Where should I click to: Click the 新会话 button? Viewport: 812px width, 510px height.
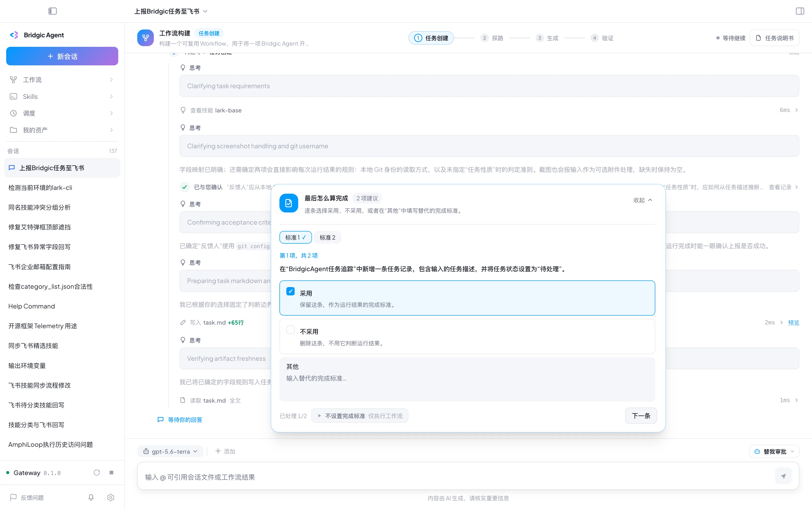[x=62, y=56]
